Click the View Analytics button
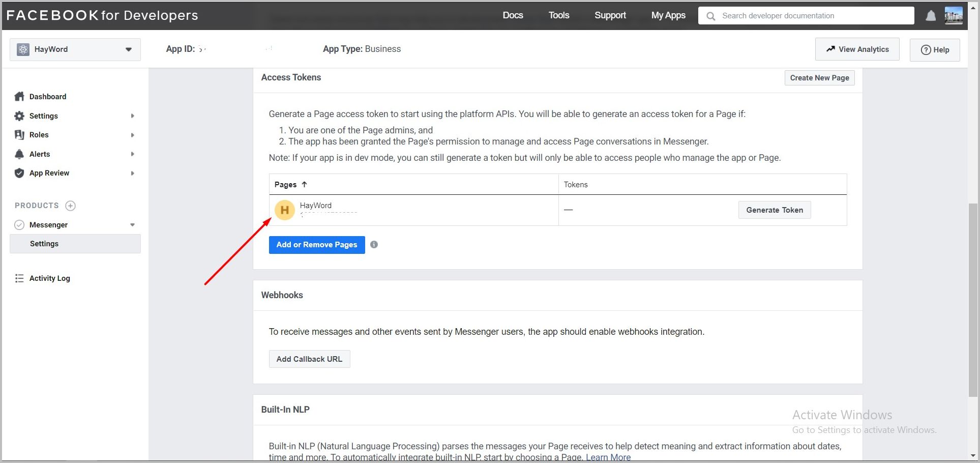 857,49
